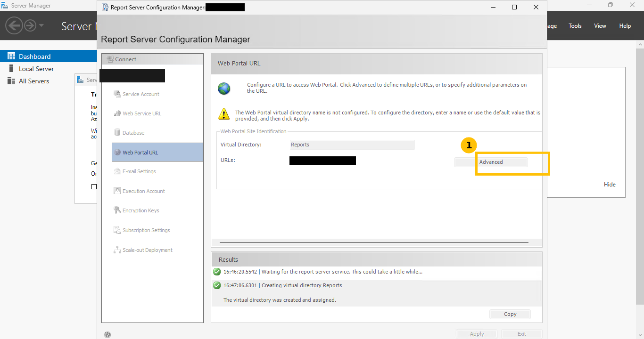Open the Database configuration page

pyautogui.click(x=129, y=133)
